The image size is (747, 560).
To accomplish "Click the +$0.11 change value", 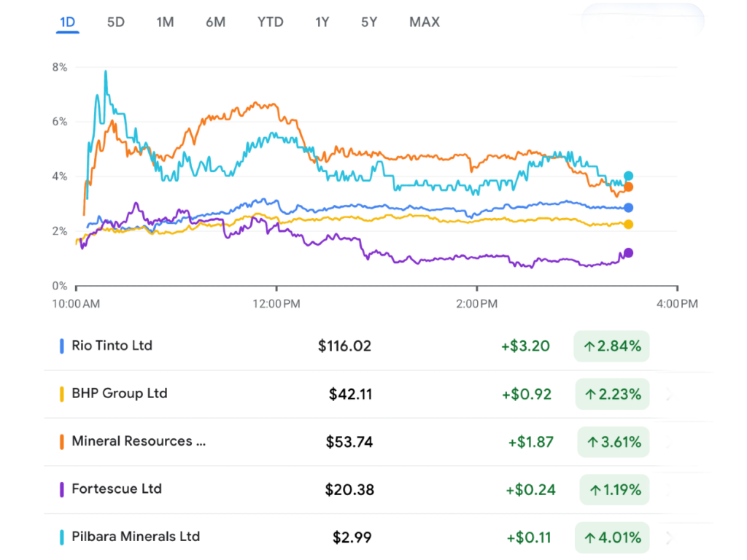I will (x=529, y=537).
